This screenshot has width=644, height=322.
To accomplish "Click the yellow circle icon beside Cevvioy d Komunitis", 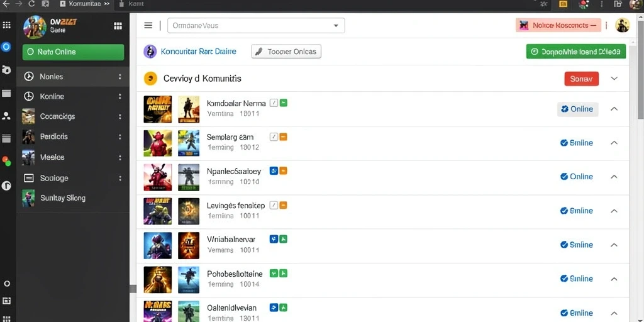I will (151, 78).
